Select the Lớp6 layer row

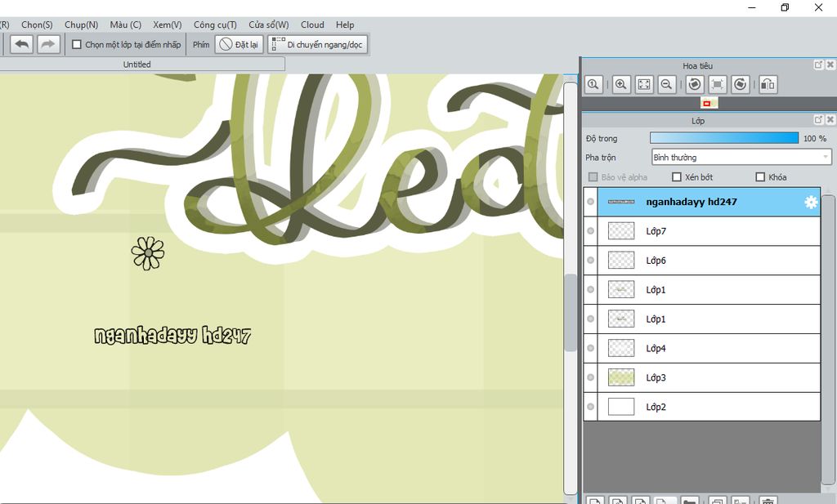tap(709, 261)
